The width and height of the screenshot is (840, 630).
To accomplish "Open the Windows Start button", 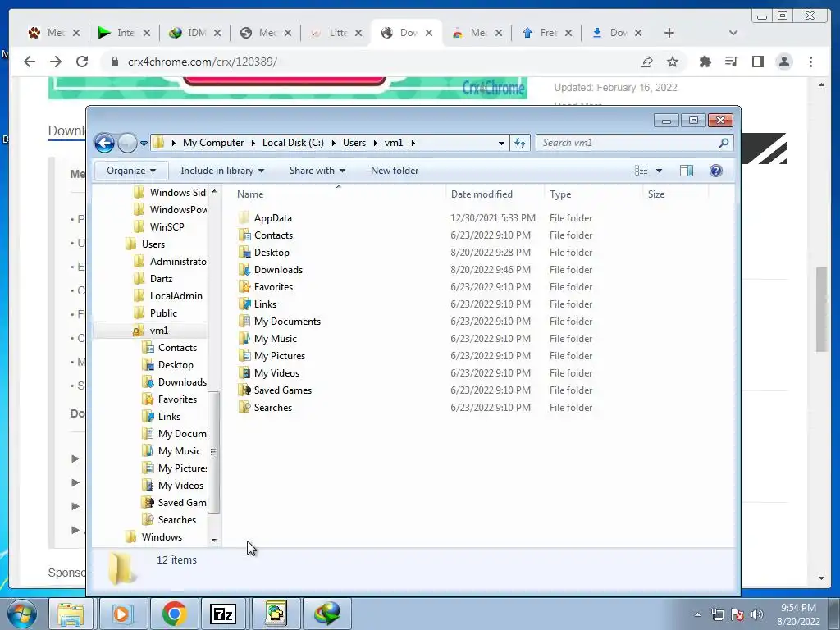I will [x=22, y=614].
